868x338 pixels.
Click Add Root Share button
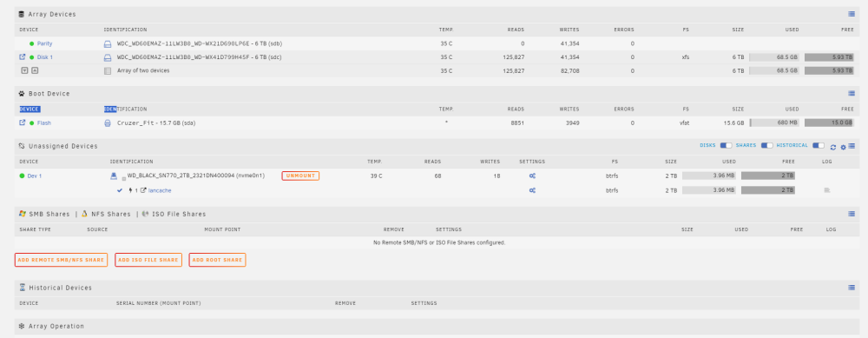[x=217, y=260]
